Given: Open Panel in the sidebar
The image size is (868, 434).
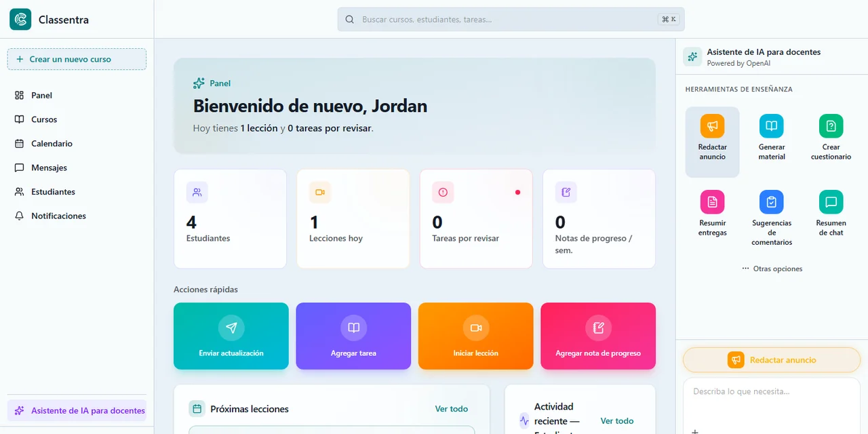Looking at the screenshot, I should (x=77, y=96).
